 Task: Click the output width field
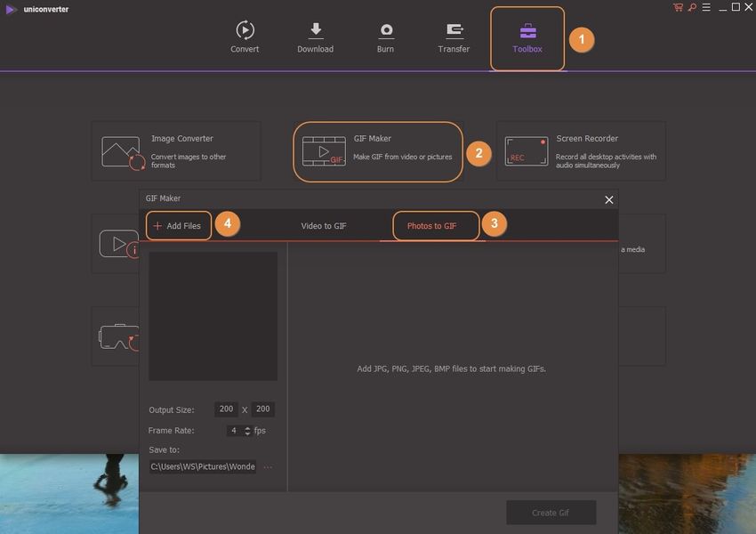click(x=226, y=409)
